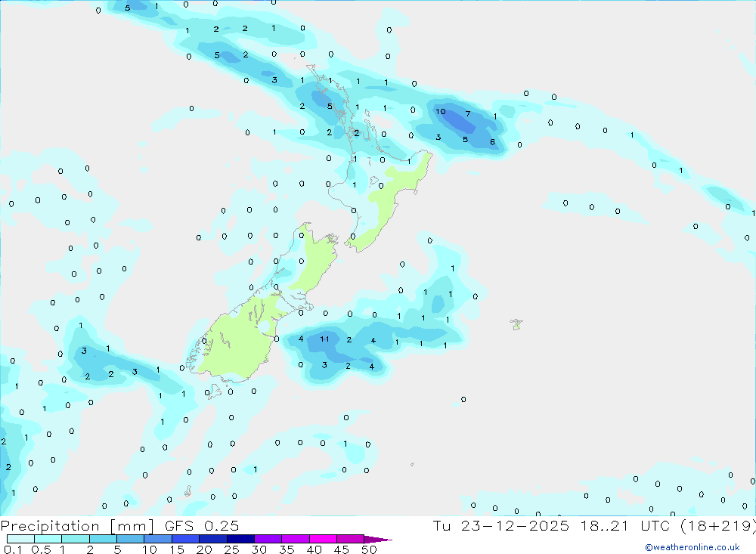Click the legend label '25'
Viewport: 756px width, 554px height.
(x=231, y=549)
